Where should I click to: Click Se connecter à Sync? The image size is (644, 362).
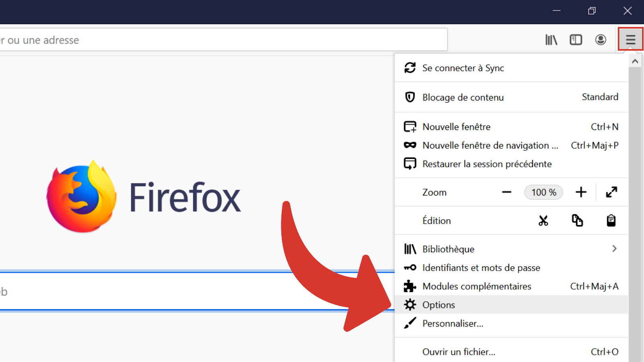463,68
